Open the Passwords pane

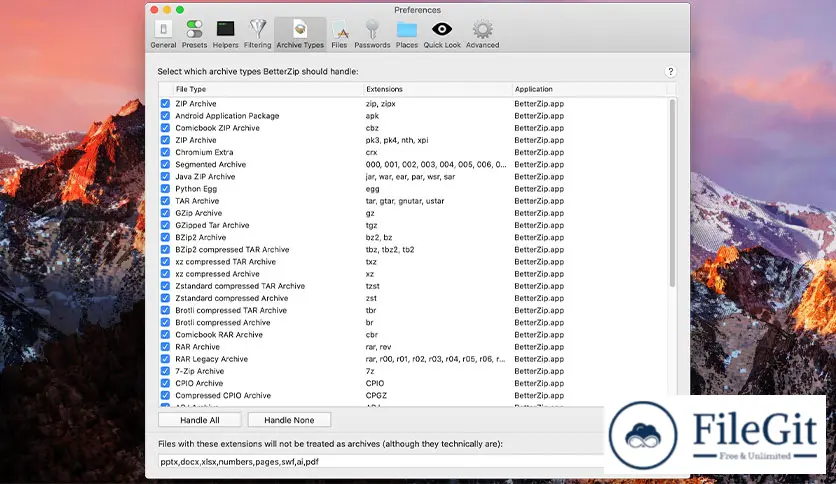pyautogui.click(x=372, y=34)
